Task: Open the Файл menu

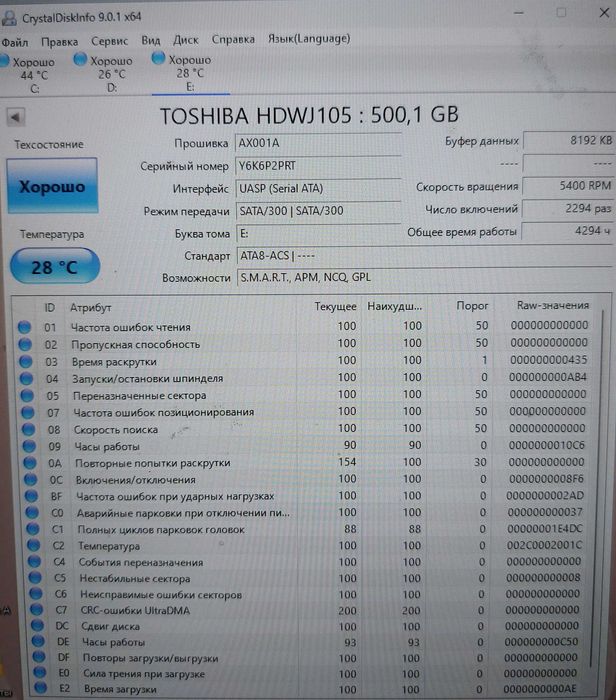Action: pos(14,42)
